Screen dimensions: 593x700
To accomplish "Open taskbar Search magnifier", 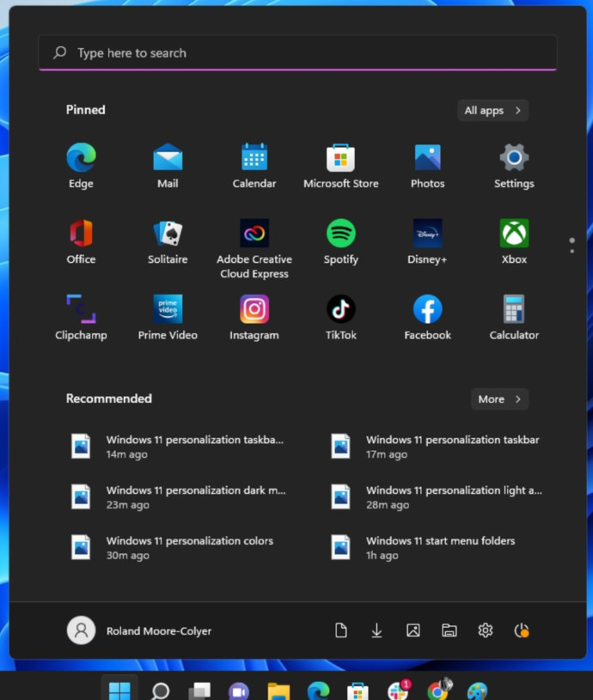I will pyautogui.click(x=160, y=691).
